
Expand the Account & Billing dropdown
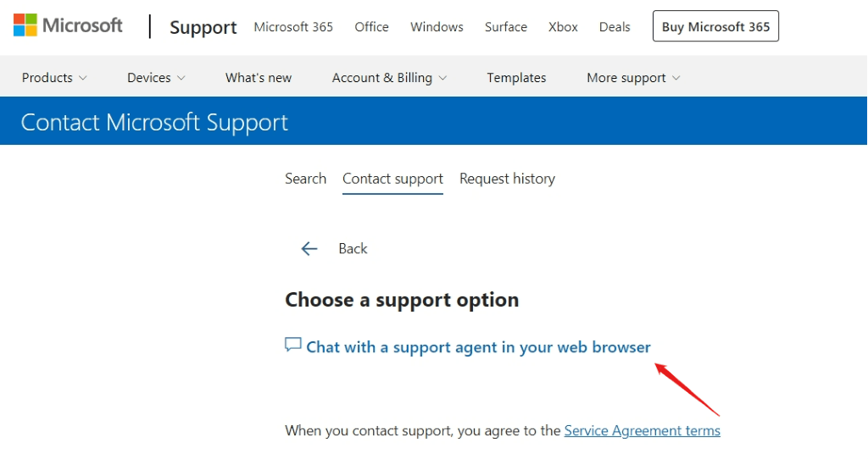pyautogui.click(x=389, y=77)
